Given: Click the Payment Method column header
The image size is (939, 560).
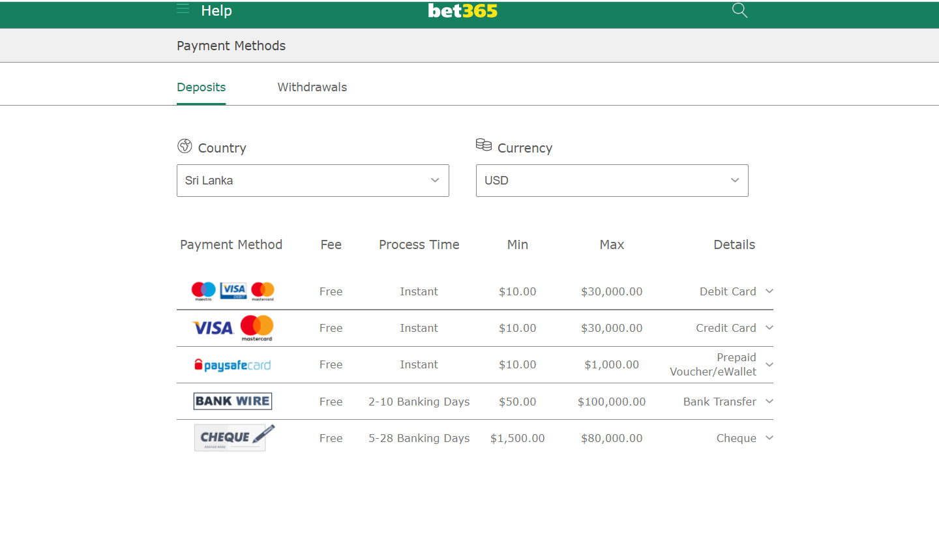Looking at the screenshot, I should [x=231, y=244].
